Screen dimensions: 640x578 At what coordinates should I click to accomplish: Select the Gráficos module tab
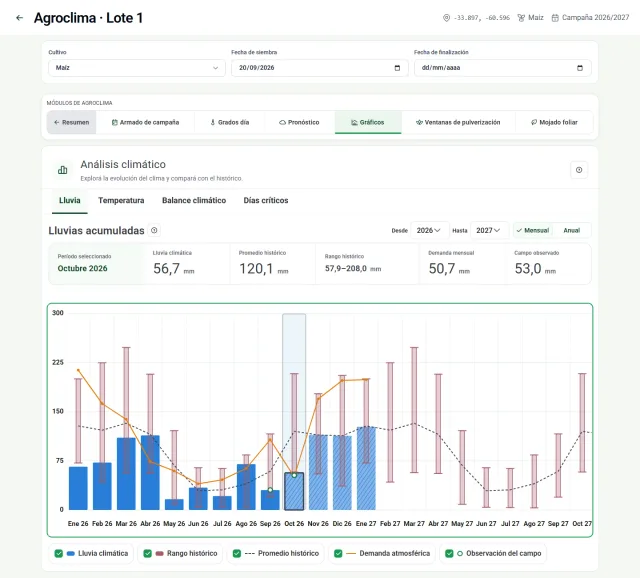click(368, 122)
